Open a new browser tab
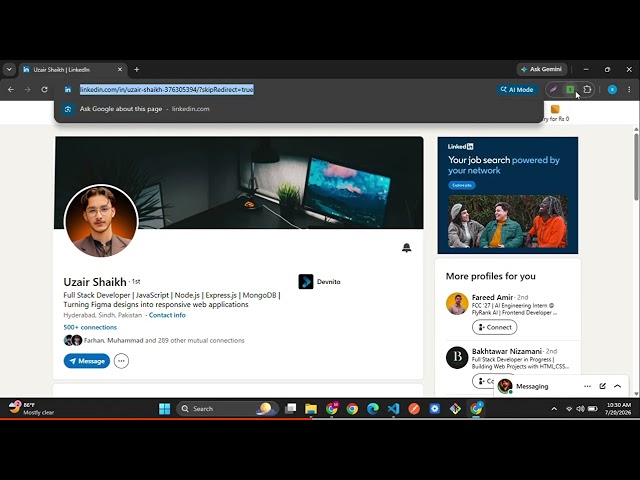Image resolution: width=640 pixels, height=480 pixels. (x=137, y=70)
